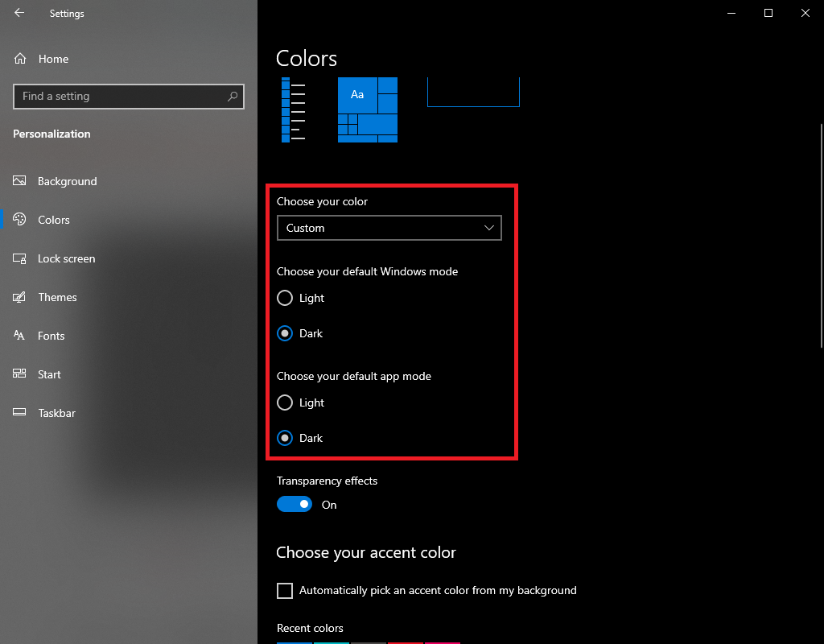
Task: Click the Transparency effects label
Action: click(x=327, y=481)
